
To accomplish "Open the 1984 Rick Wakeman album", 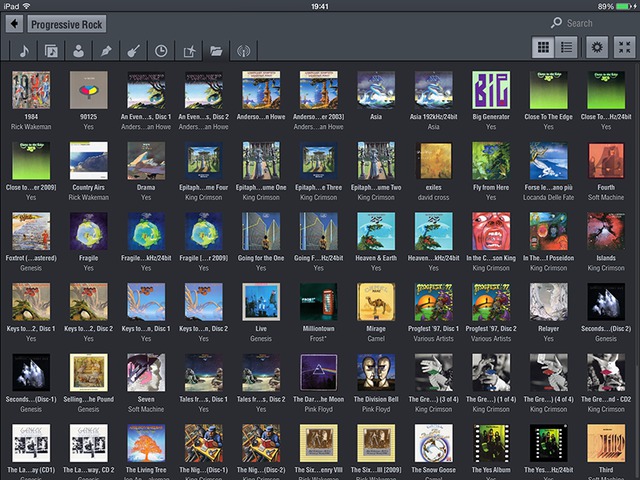I will point(31,91).
